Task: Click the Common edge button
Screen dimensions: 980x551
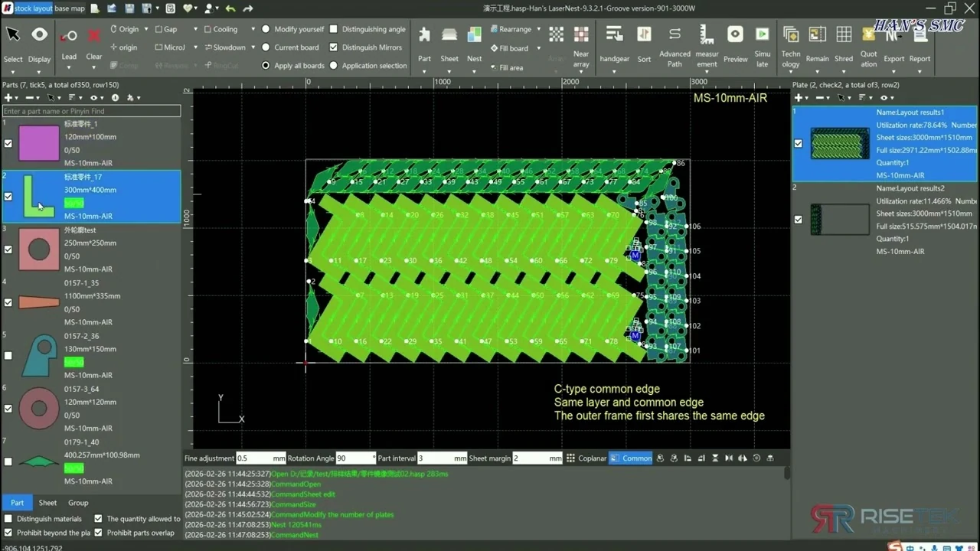Action: click(x=631, y=458)
